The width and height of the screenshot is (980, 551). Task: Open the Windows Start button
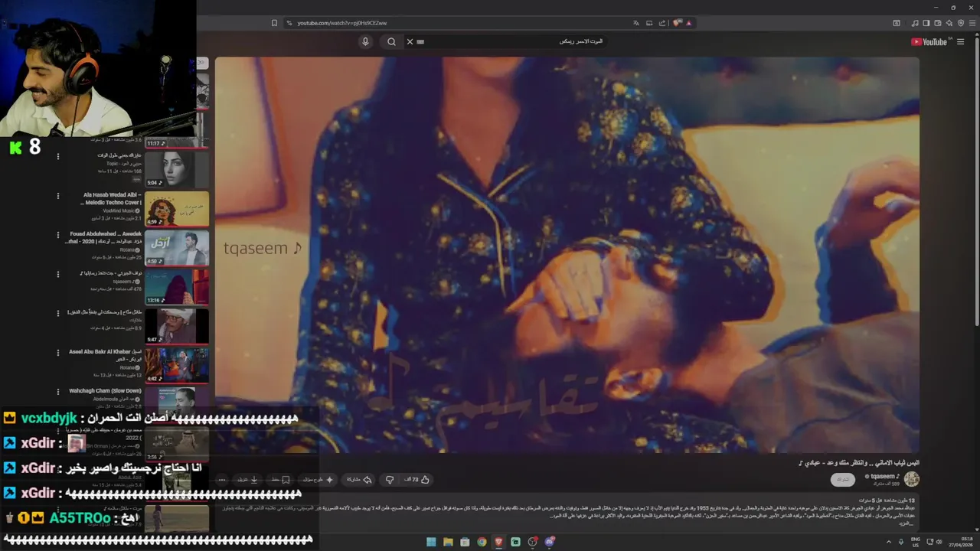click(431, 542)
